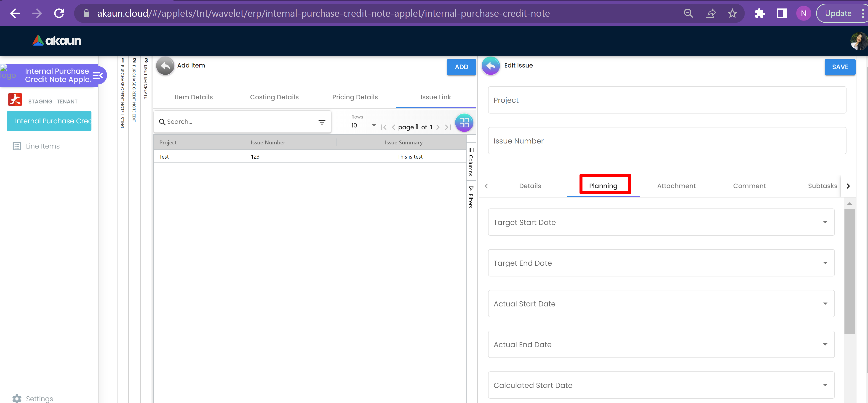Go to next page in pagination

coord(438,127)
